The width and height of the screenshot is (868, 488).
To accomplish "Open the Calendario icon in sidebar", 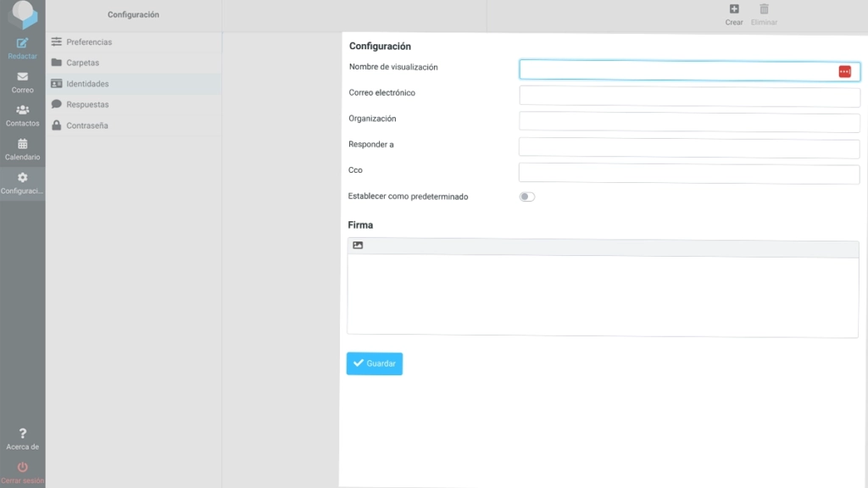I will pos(22,144).
